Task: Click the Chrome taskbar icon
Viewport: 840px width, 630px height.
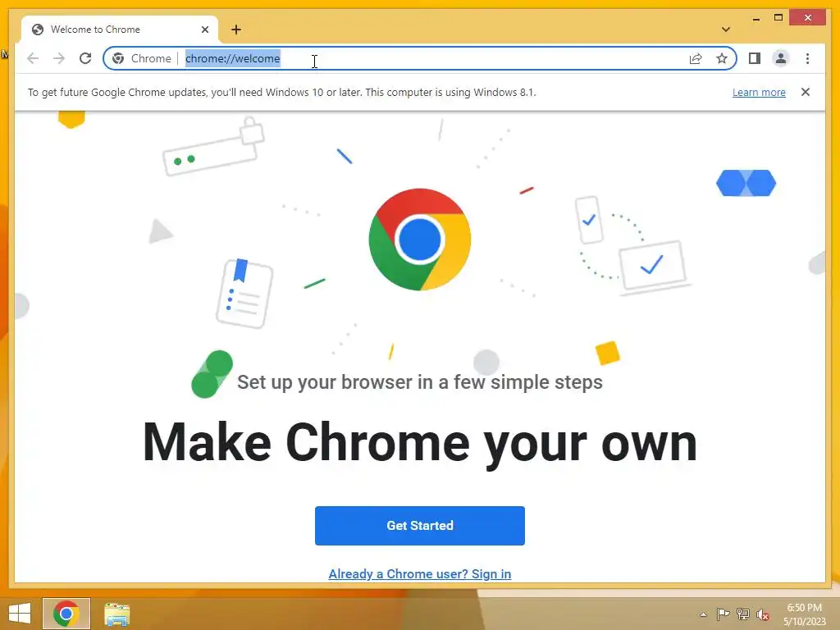Action: 66,614
